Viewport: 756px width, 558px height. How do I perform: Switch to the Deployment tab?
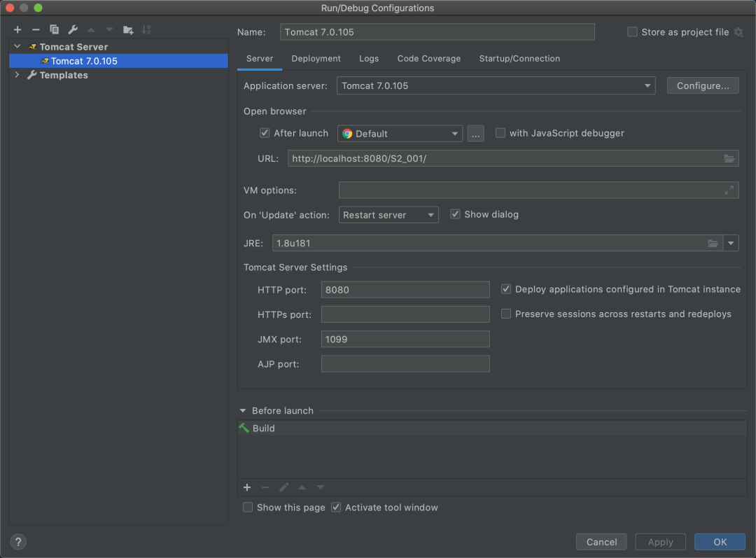(316, 59)
